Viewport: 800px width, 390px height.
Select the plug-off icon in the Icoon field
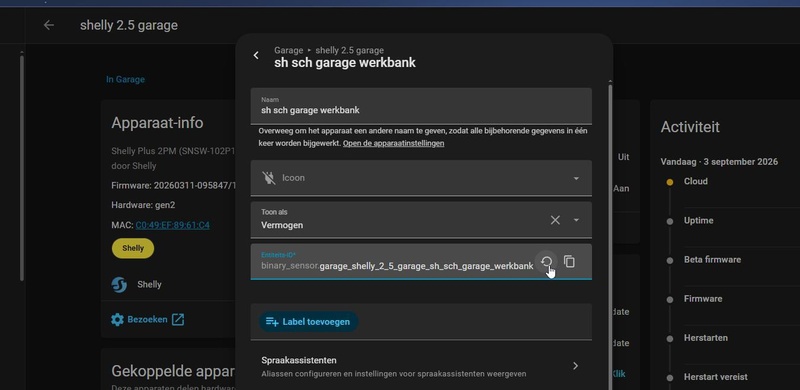click(x=268, y=178)
